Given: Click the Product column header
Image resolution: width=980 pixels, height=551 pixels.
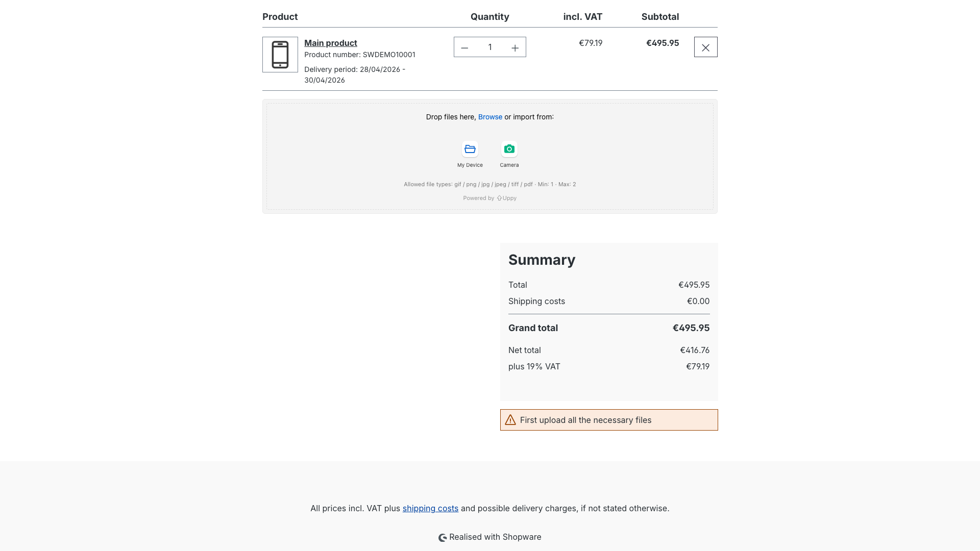Looking at the screenshot, I should pyautogui.click(x=280, y=17).
